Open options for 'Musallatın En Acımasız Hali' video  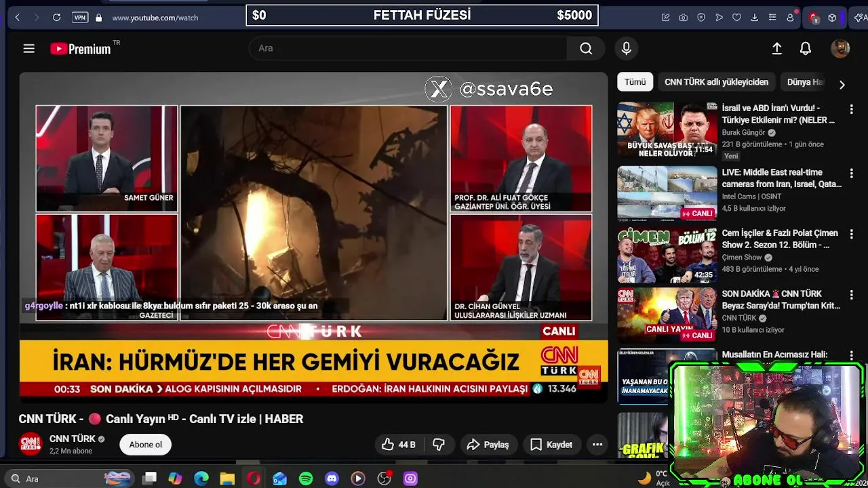click(x=851, y=355)
